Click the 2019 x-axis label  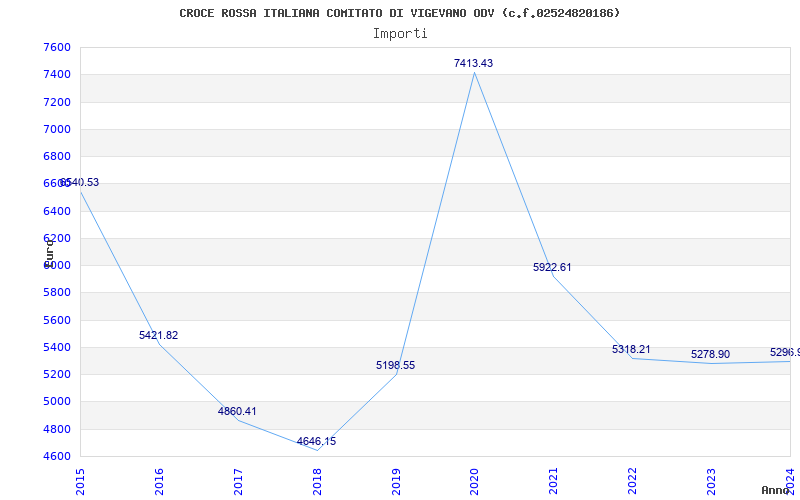coord(396,481)
